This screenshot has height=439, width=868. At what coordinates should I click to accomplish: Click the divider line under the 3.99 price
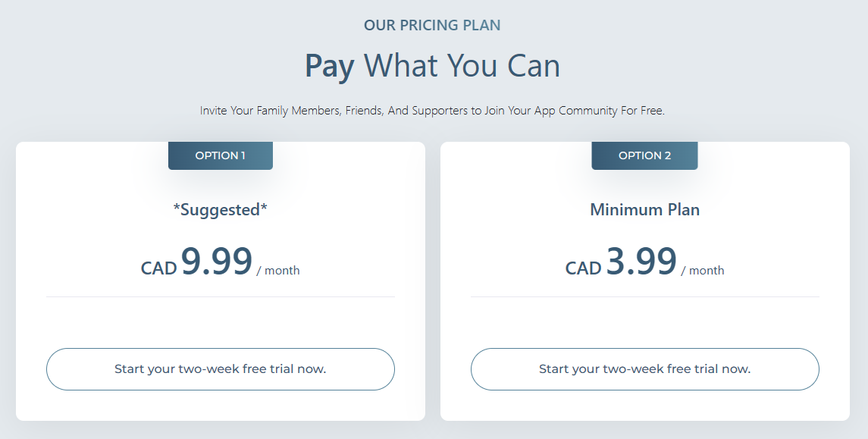tap(644, 296)
